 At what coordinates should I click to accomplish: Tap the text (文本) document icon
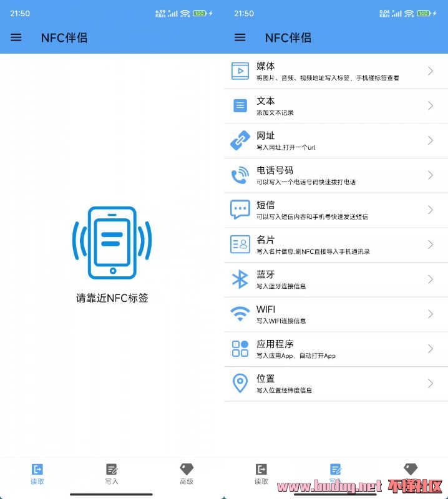(240, 105)
